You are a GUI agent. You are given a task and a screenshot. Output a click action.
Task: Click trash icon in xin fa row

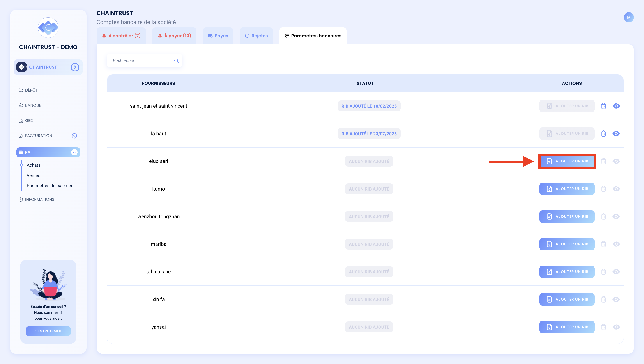point(603,299)
